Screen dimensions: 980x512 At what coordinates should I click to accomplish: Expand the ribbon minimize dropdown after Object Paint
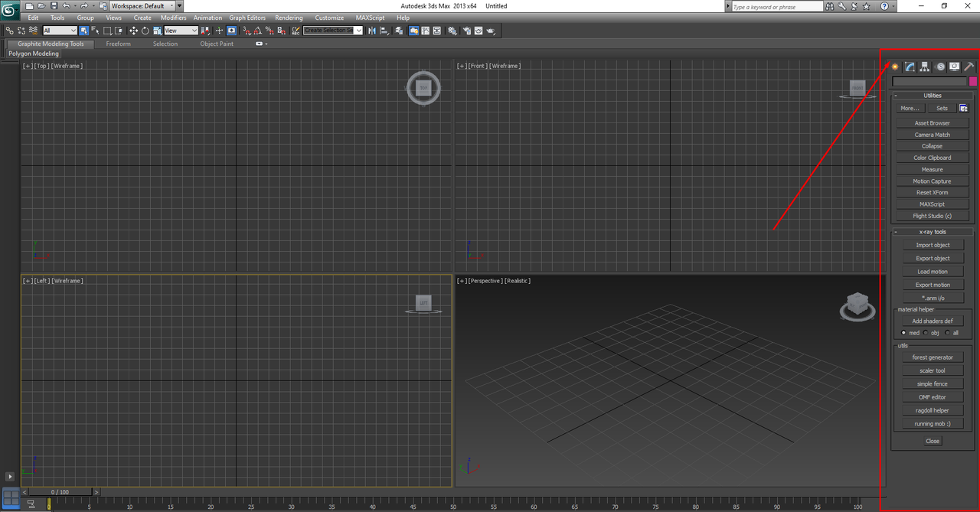(261, 44)
